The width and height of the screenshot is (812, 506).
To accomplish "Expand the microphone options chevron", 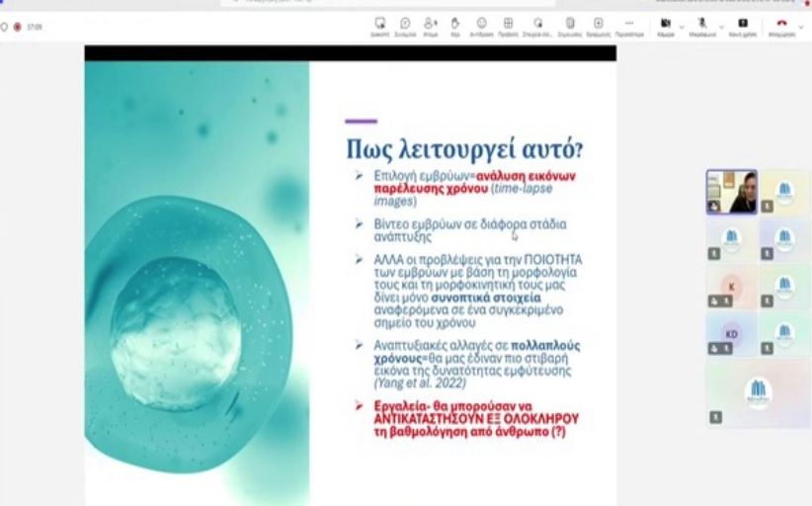I will [721, 27].
